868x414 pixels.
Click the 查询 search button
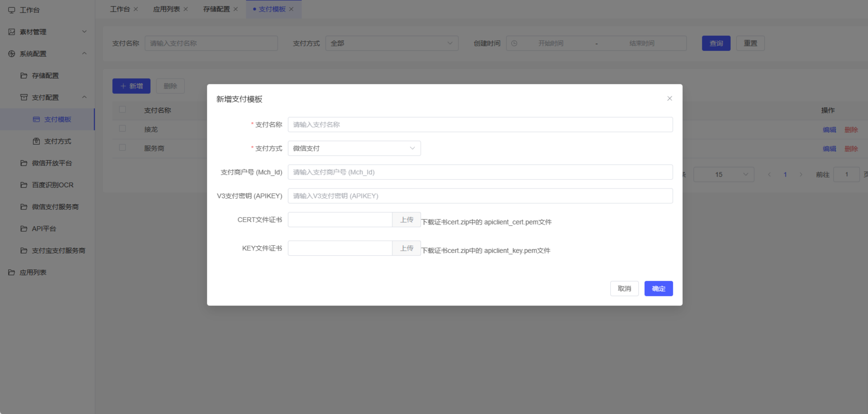pyautogui.click(x=716, y=43)
